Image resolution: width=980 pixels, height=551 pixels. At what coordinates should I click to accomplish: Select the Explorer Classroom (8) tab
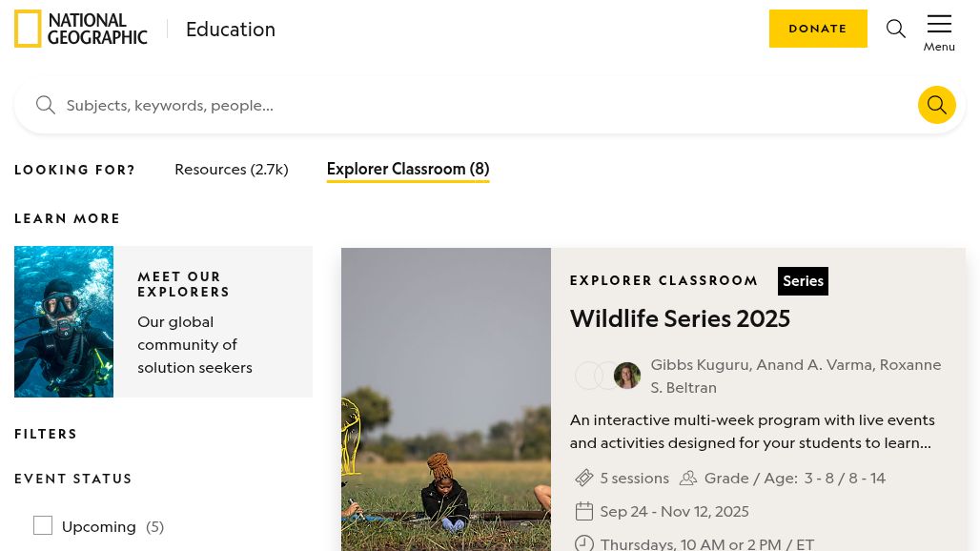point(408,169)
